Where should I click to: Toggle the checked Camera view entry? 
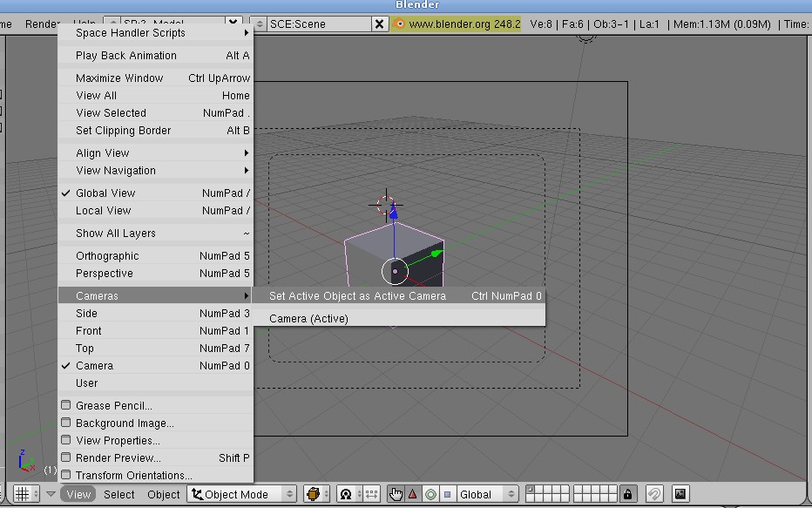point(155,366)
